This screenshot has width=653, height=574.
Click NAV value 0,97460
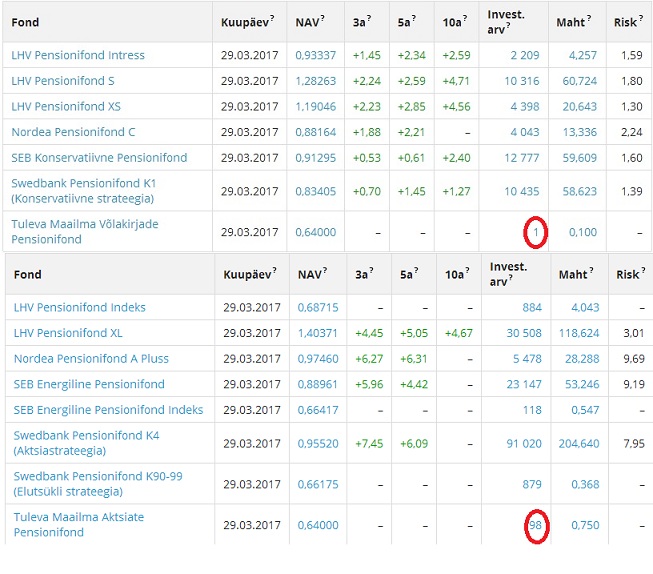tap(318, 359)
